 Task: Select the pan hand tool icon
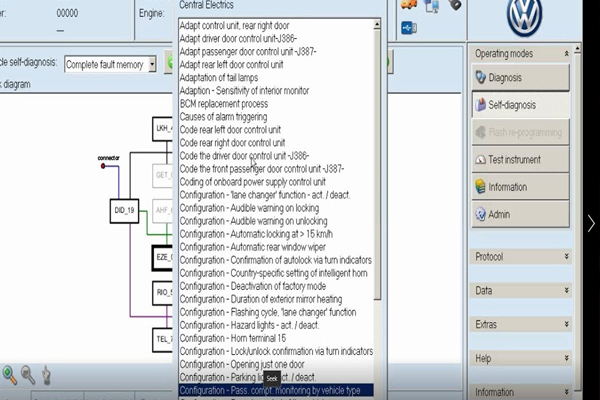pyautogui.click(x=46, y=376)
